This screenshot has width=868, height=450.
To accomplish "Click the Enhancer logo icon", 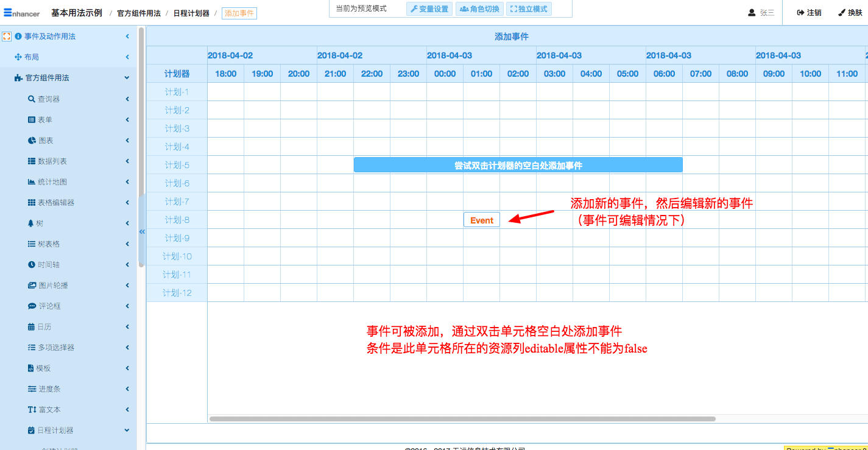I will tap(9, 13).
